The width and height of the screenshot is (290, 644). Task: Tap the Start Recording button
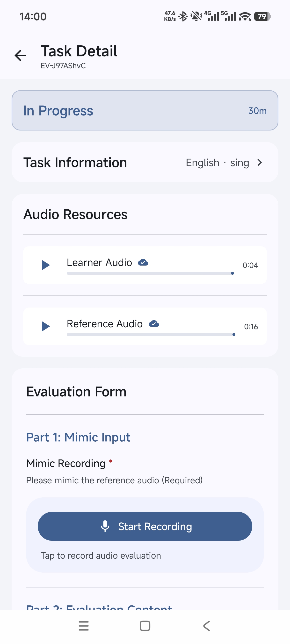click(145, 526)
